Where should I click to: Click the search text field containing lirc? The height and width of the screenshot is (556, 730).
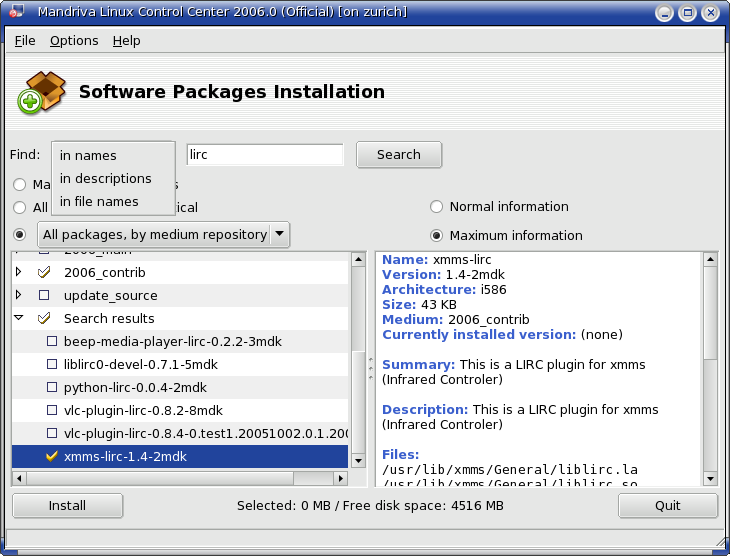(x=265, y=155)
